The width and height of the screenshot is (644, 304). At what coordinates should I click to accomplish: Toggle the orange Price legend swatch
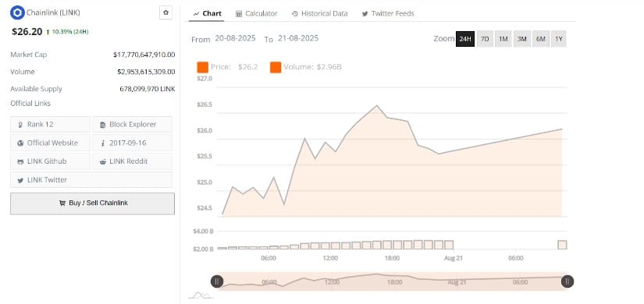(202, 67)
